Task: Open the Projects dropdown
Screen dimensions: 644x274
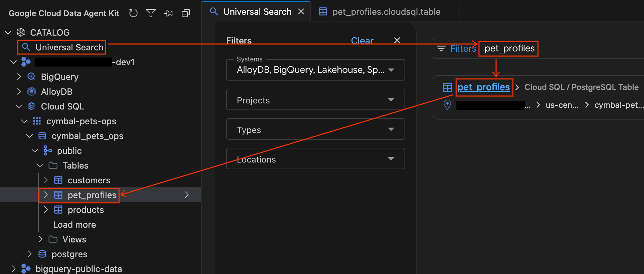Action: 315,99
